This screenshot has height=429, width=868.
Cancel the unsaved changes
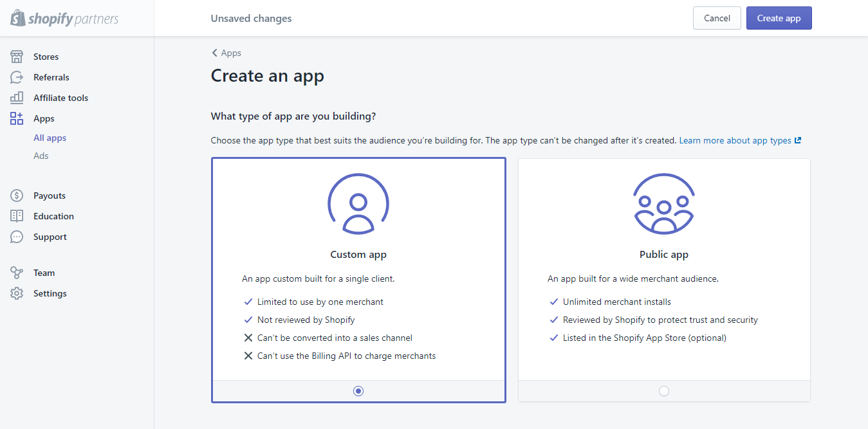717,18
